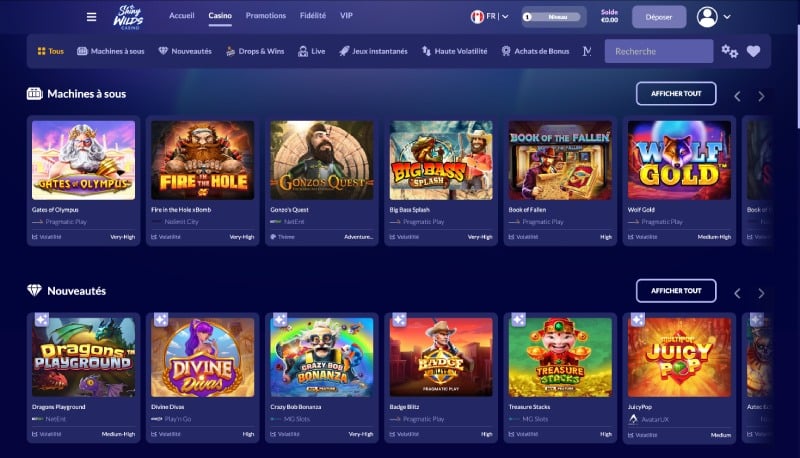The image size is (800, 458).
Task: Filter by Live category
Action: coord(311,51)
